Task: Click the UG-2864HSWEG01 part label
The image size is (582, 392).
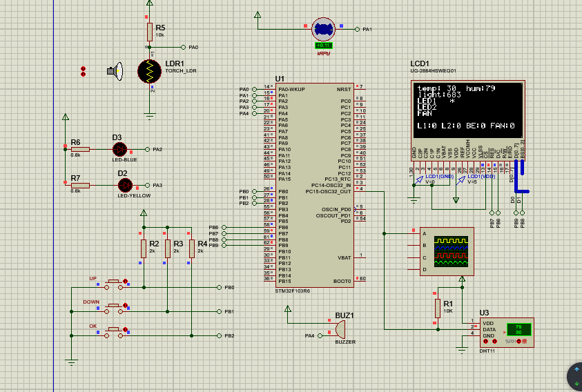Action: (x=433, y=70)
